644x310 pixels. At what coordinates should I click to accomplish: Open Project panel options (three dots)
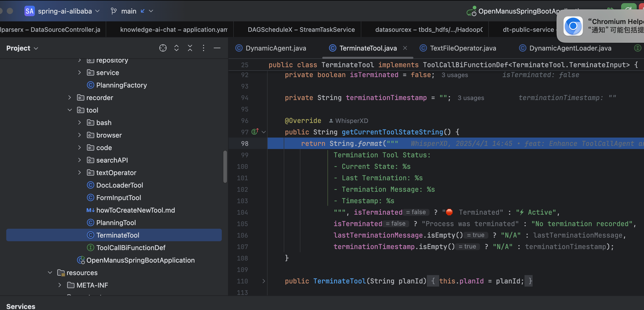[x=204, y=48]
